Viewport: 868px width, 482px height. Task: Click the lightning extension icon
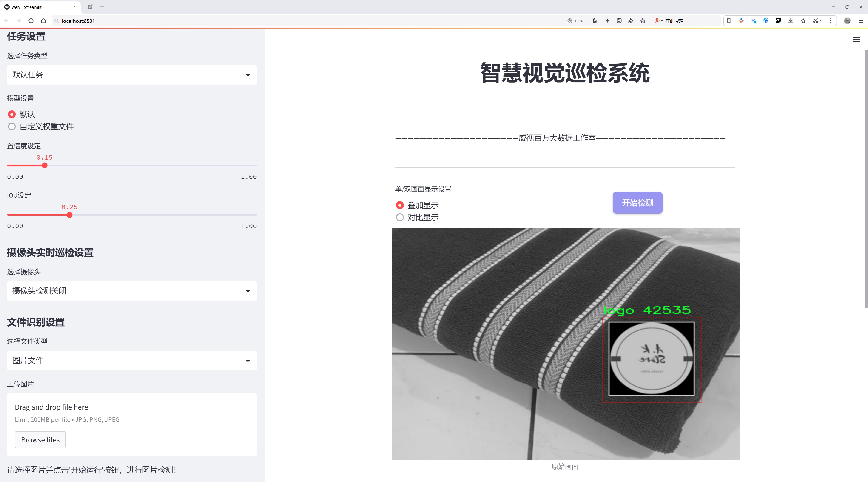click(x=607, y=20)
